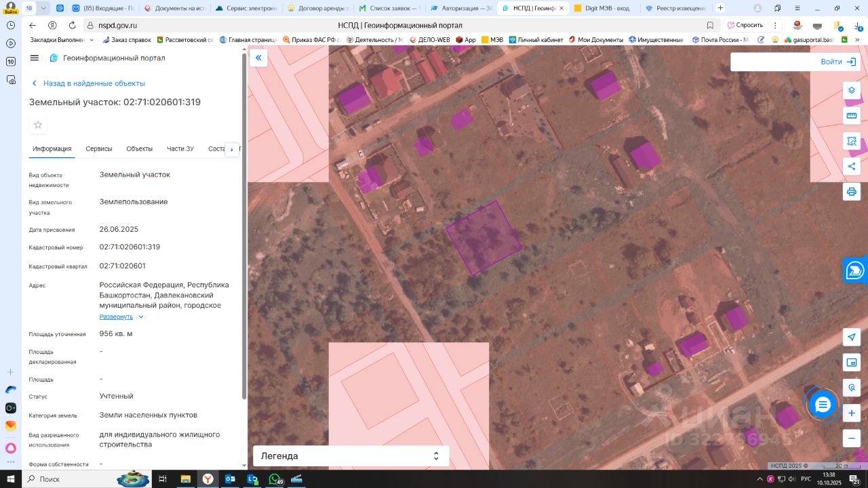Print the map using printer icon
Viewport: 868px width, 488px height.
pyautogui.click(x=852, y=192)
